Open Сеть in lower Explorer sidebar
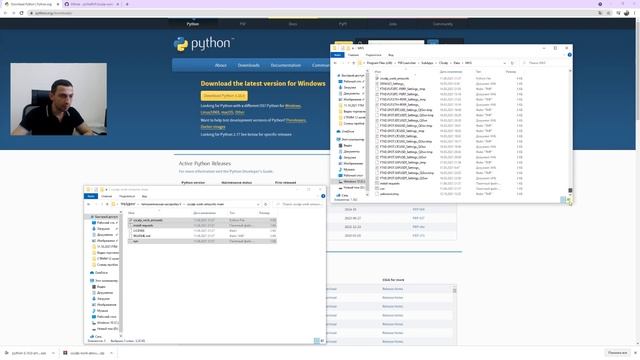Image resolution: width=640 pixels, height=360 pixels. click(96, 336)
